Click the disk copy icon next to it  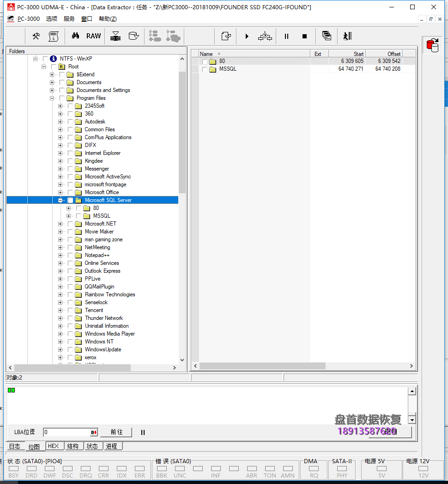pyautogui.click(x=133, y=36)
